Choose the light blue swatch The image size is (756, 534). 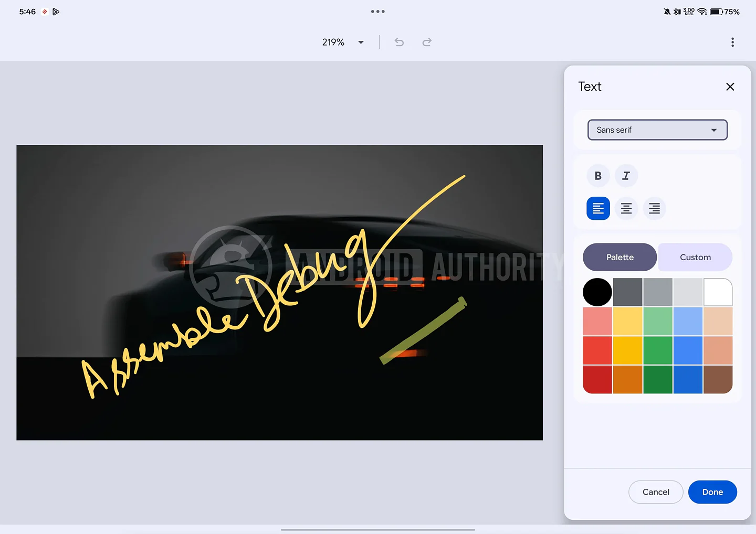[688, 321]
